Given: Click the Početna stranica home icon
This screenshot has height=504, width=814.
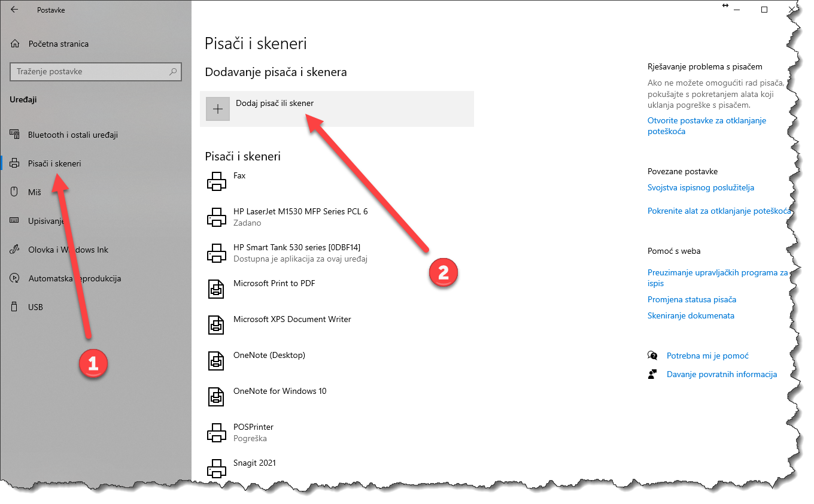Looking at the screenshot, I should pyautogui.click(x=16, y=44).
